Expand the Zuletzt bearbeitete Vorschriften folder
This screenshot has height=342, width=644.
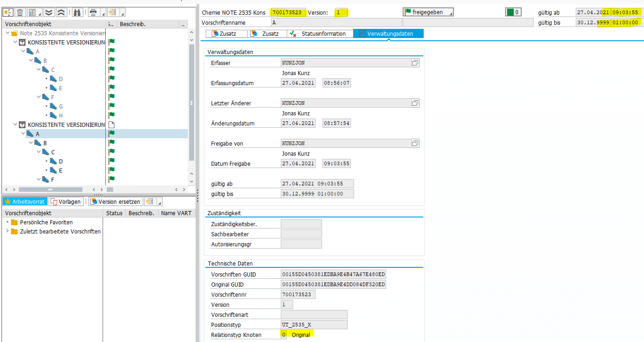7,231
